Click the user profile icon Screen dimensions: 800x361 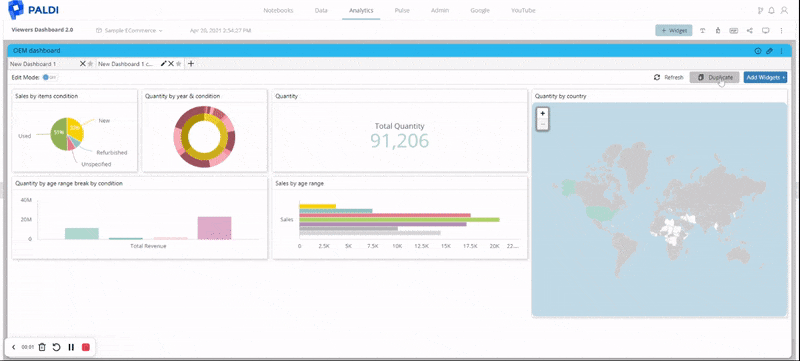click(x=784, y=10)
